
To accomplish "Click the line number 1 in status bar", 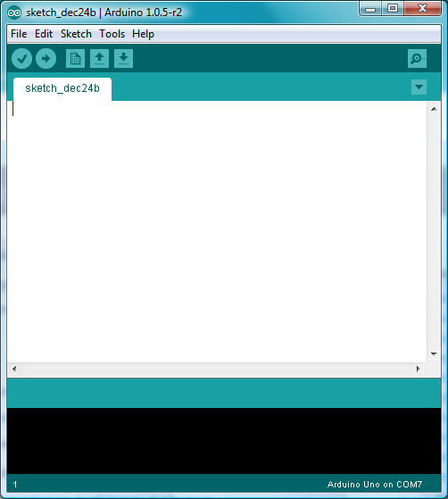I will pos(15,485).
